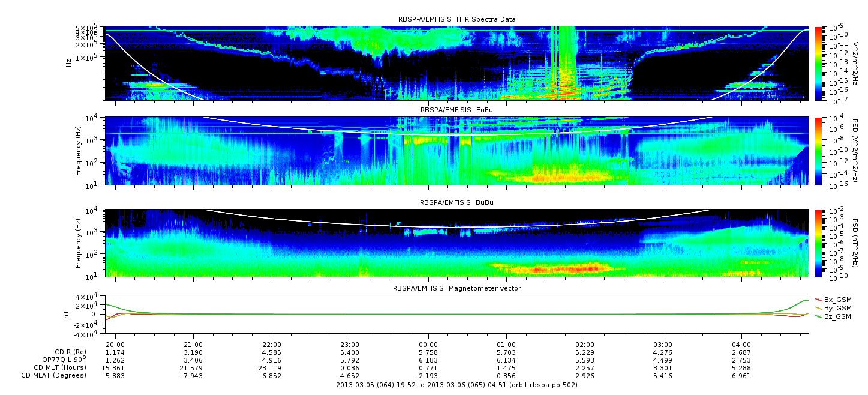Select the 'RBSPA/EMFISIS BuBu' panel title
Viewport: 868px width, 395px height.
pyautogui.click(x=456, y=203)
